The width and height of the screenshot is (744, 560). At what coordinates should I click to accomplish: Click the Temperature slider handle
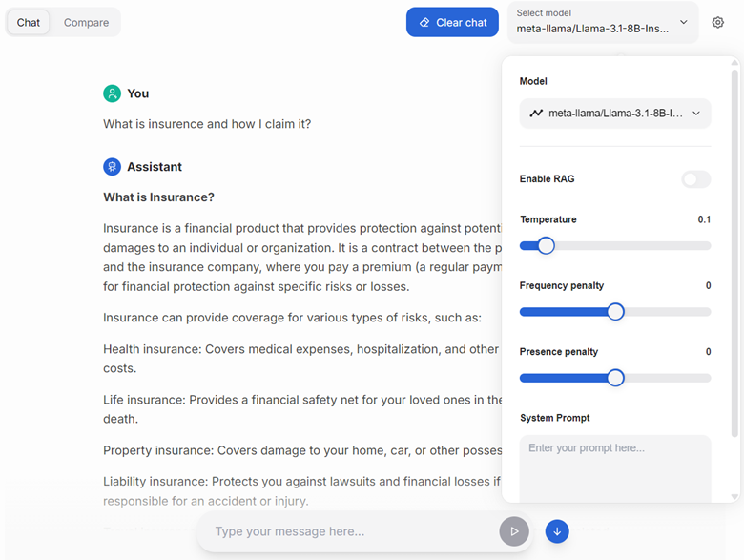[x=546, y=246]
